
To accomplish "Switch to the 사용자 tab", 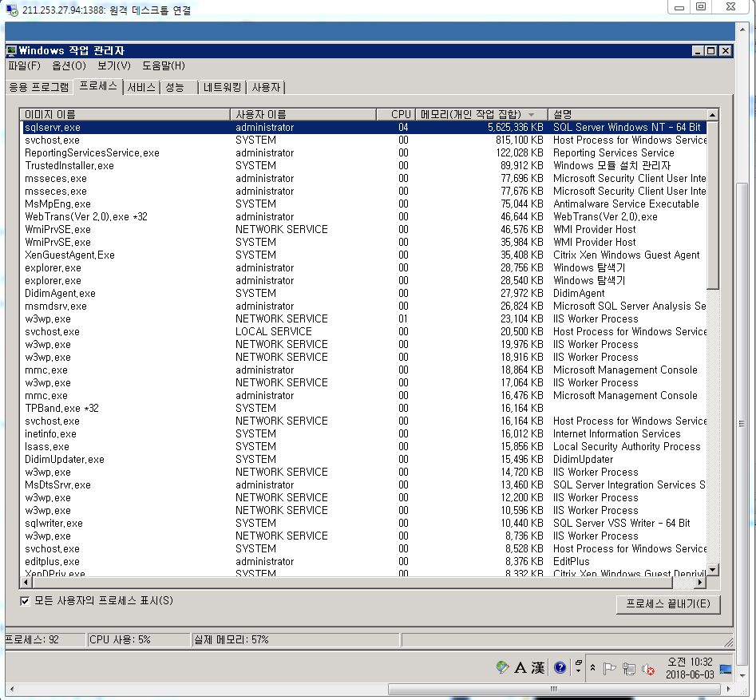I will pos(266,87).
